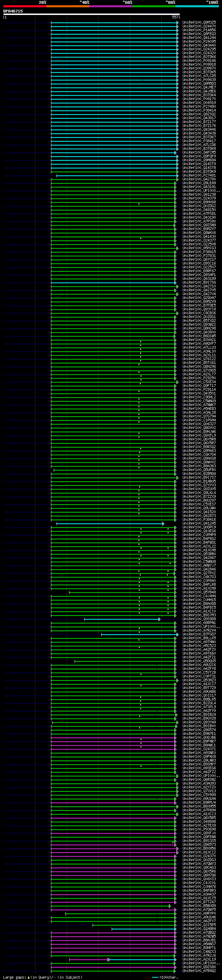The height and width of the screenshot is (980, 222).
Task: Select hit label UniRef100_O24370
Action: (199, 856)
